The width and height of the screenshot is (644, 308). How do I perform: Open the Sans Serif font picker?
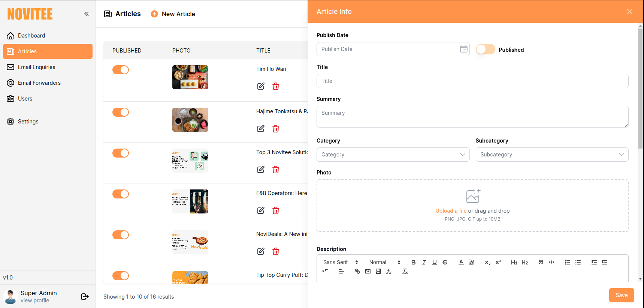pyautogui.click(x=341, y=262)
